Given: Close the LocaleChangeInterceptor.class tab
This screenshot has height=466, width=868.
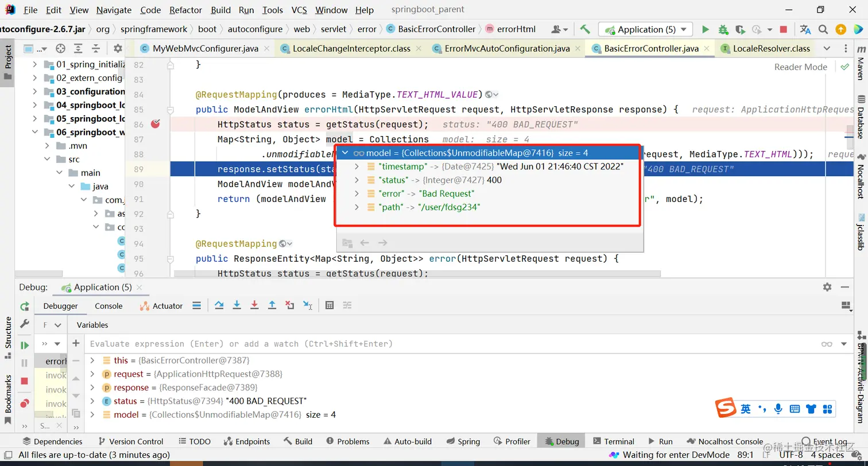Looking at the screenshot, I should [x=420, y=49].
